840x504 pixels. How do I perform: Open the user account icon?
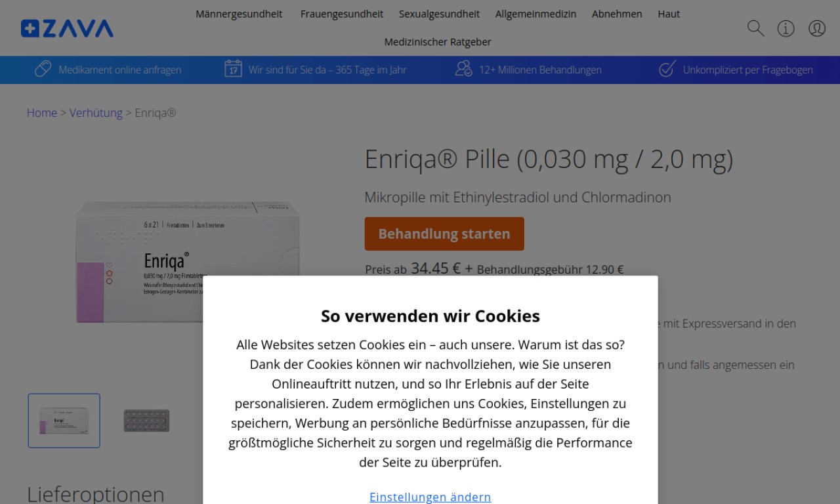point(817,28)
